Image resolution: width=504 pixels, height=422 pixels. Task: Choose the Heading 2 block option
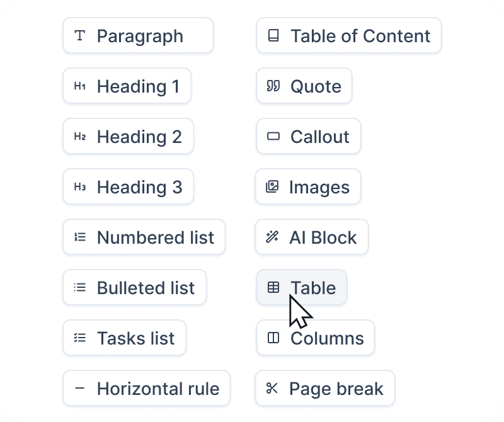point(129,136)
